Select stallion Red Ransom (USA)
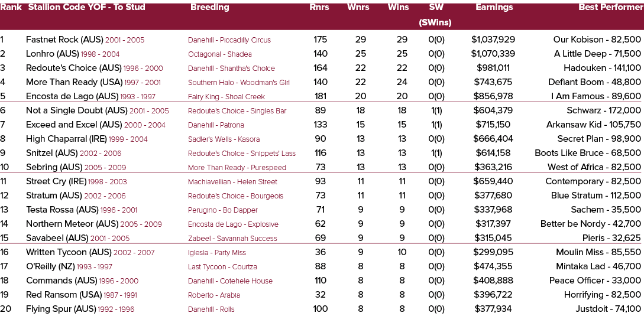Screen dimensions: 644x326 click(64, 295)
